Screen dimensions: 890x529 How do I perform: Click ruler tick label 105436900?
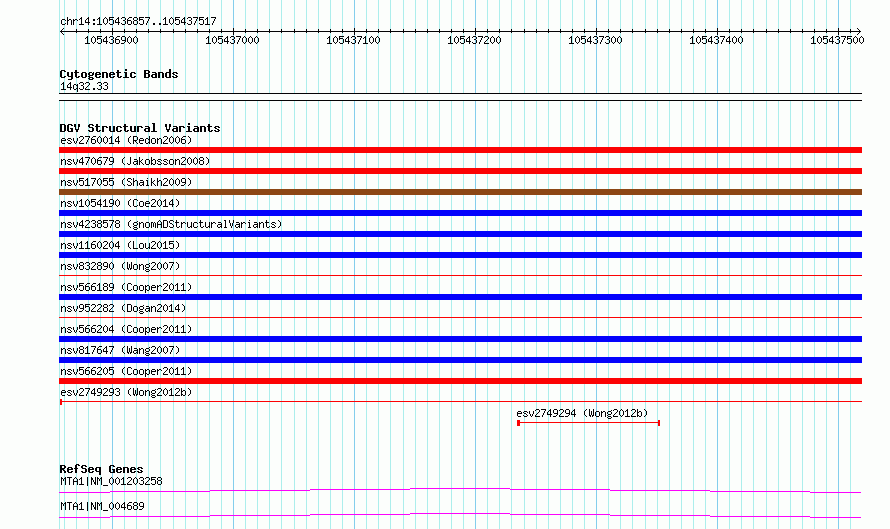point(111,40)
